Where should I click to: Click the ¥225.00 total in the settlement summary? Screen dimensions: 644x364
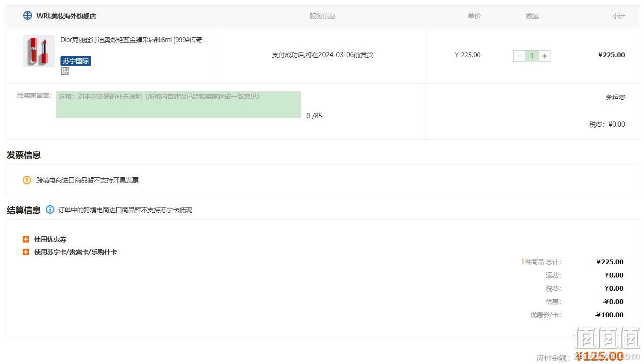pyautogui.click(x=610, y=262)
